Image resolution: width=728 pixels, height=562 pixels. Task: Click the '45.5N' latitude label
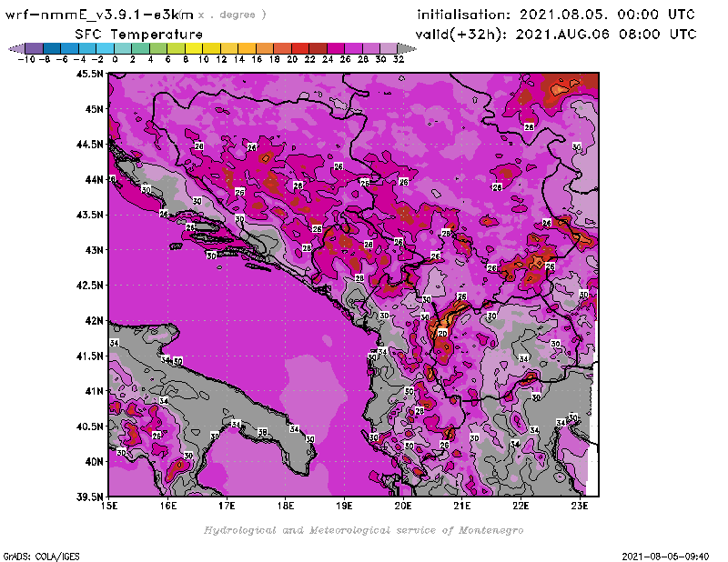pyautogui.click(x=89, y=74)
